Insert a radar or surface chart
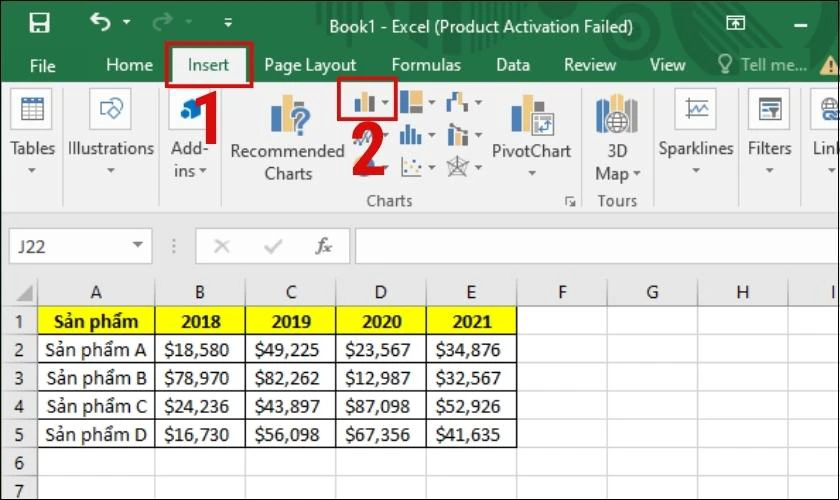840x500 pixels. [x=464, y=167]
